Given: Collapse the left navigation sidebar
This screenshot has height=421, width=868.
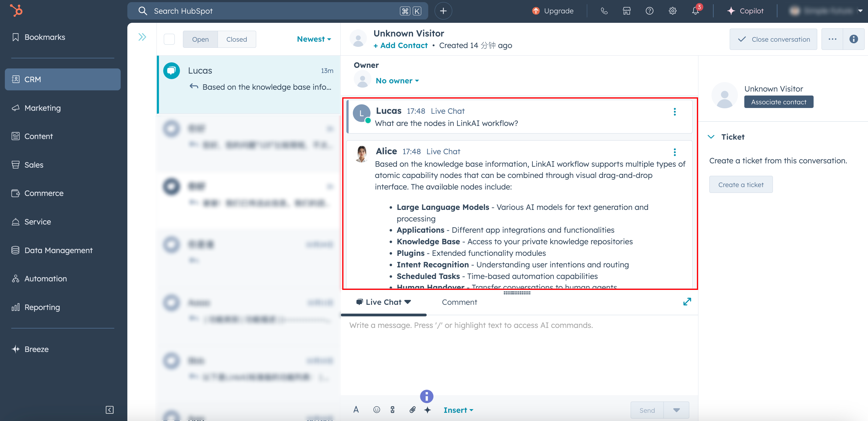Looking at the screenshot, I should [x=109, y=409].
